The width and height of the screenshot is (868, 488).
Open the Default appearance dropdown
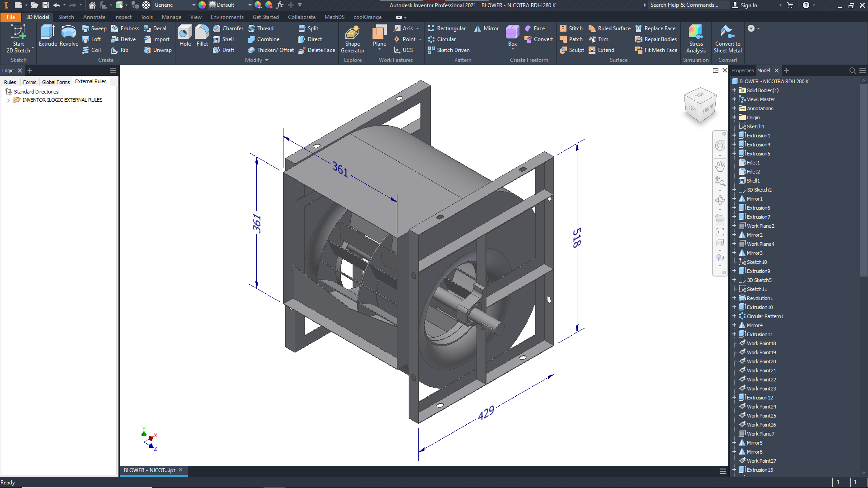click(x=250, y=5)
